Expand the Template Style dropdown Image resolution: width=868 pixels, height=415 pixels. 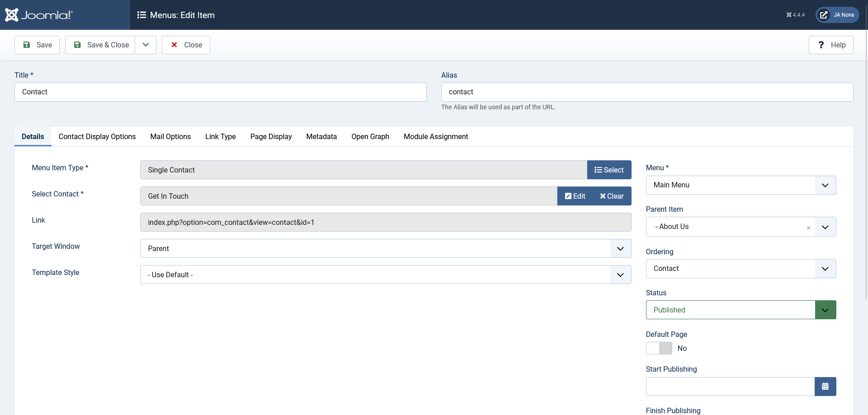tap(385, 275)
